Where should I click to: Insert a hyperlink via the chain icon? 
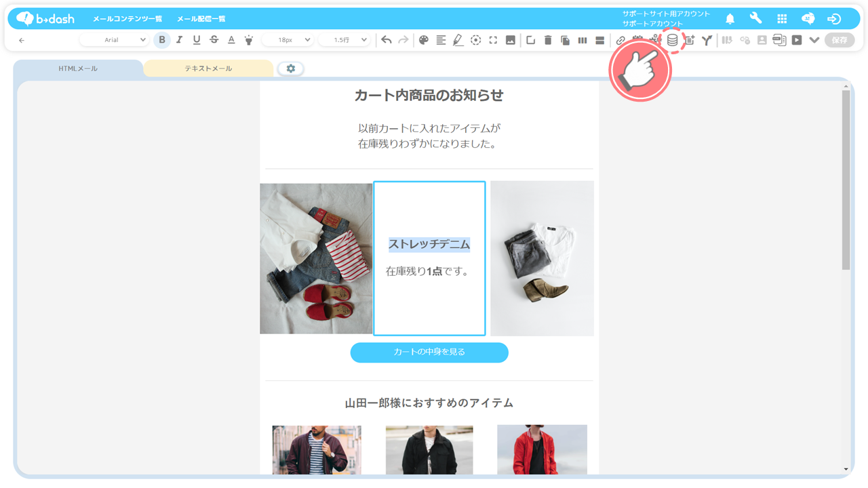point(620,40)
